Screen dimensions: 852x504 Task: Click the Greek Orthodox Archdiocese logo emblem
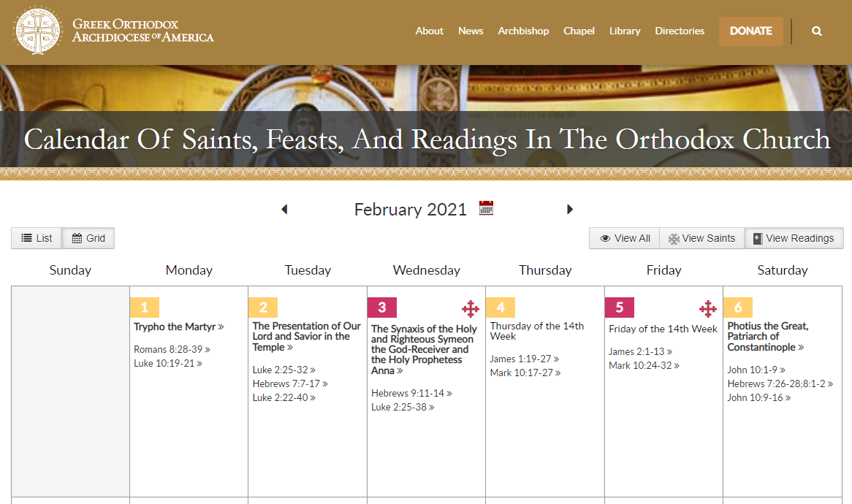[x=37, y=31]
